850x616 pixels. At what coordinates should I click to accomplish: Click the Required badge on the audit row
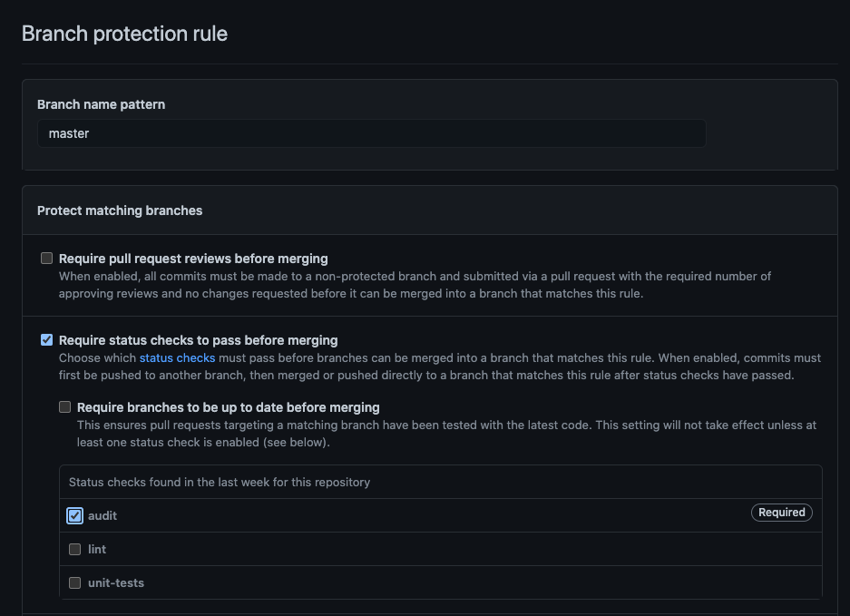781,513
